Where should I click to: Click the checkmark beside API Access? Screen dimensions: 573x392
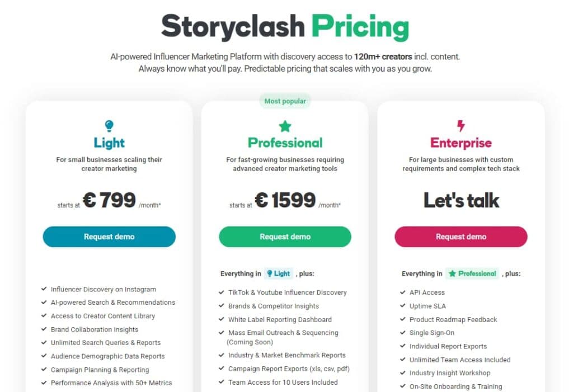(x=403, y=292)
